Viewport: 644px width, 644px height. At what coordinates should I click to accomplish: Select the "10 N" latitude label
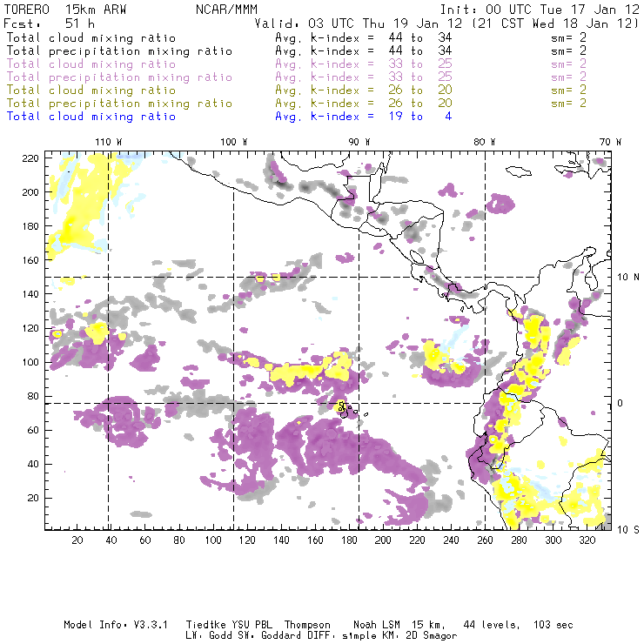pos(628,278)
